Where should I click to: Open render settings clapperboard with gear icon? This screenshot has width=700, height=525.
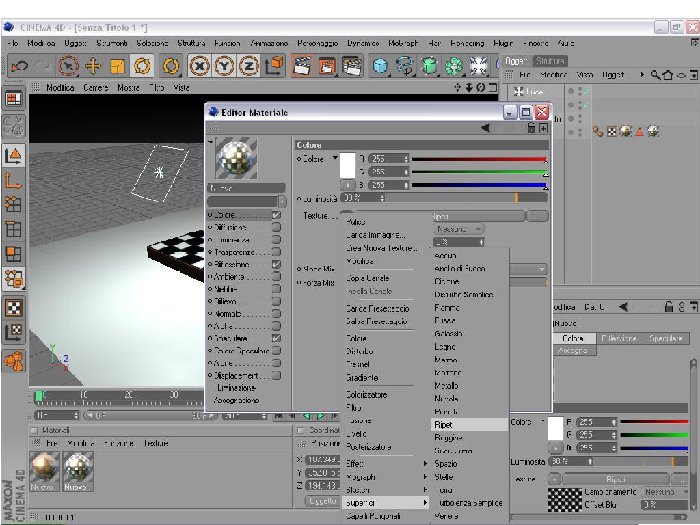coord(352,67)
